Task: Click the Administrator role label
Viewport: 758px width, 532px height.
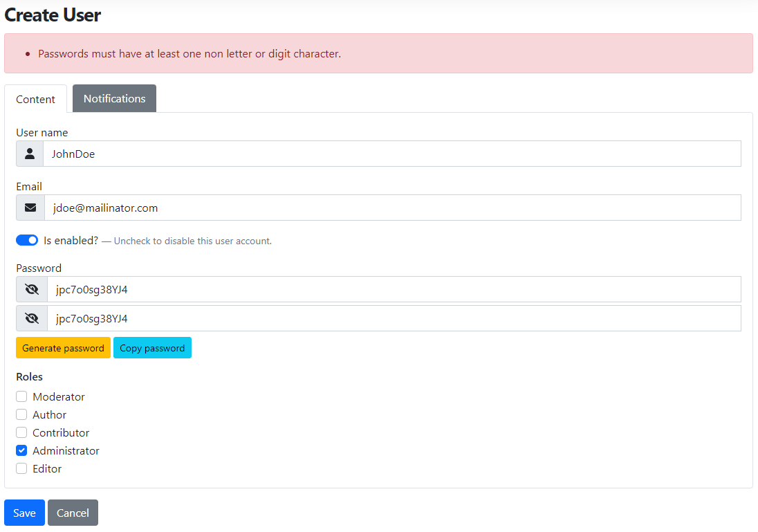Action: click(x=66, y=450)
